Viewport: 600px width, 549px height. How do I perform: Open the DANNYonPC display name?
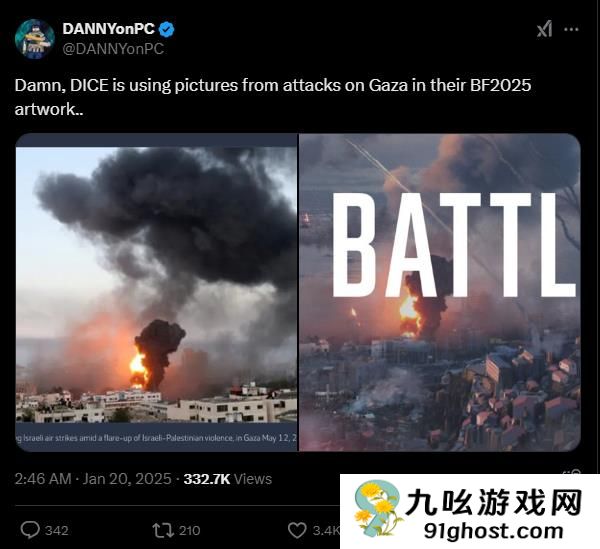click(x=109, y=29)
